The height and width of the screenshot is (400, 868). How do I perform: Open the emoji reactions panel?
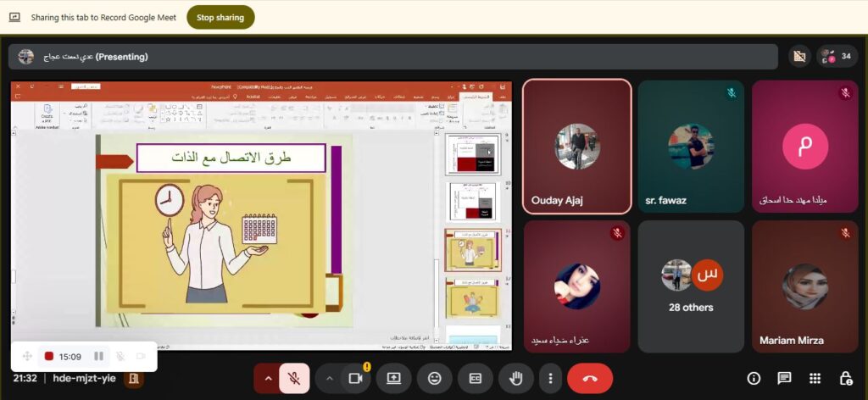(434, 378)
